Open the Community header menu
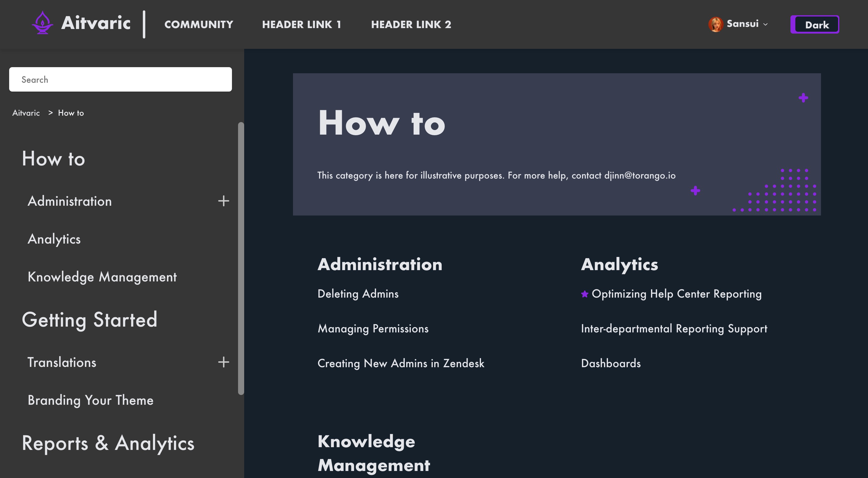 coord(199,25)
